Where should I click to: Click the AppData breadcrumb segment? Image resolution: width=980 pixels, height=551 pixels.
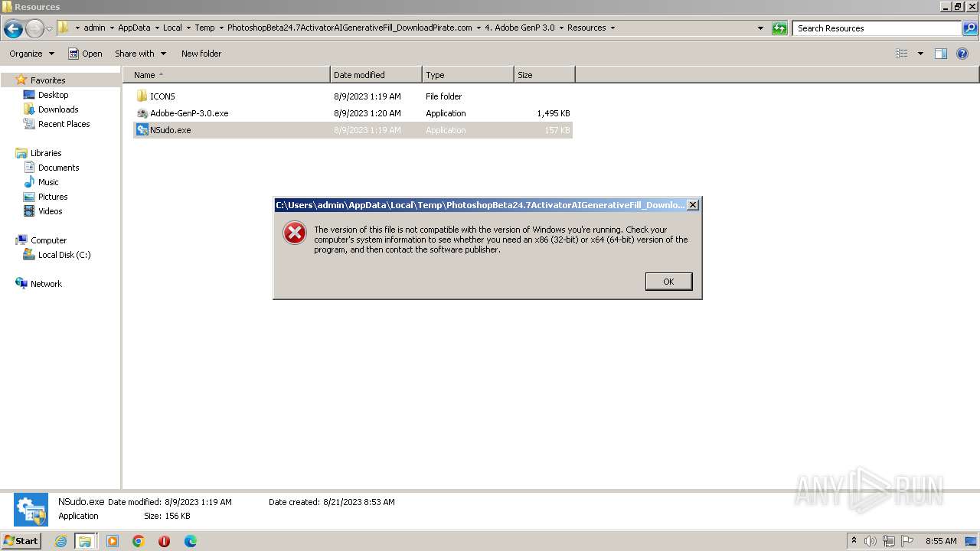click(134, 28)
